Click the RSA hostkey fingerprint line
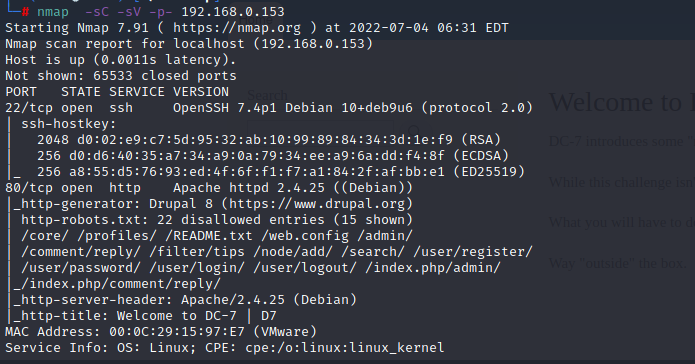This screenshot has width=695, height=364. (269, 140)
